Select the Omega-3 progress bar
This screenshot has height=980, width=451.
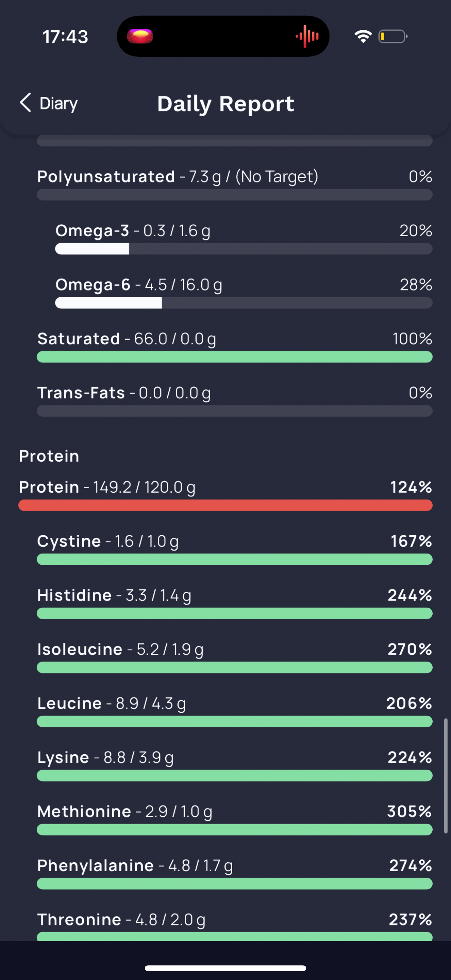(x=243, y=249)
